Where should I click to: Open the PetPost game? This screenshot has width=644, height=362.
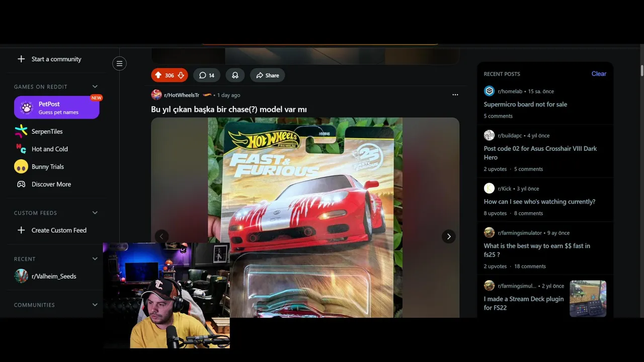coord(56,108)
